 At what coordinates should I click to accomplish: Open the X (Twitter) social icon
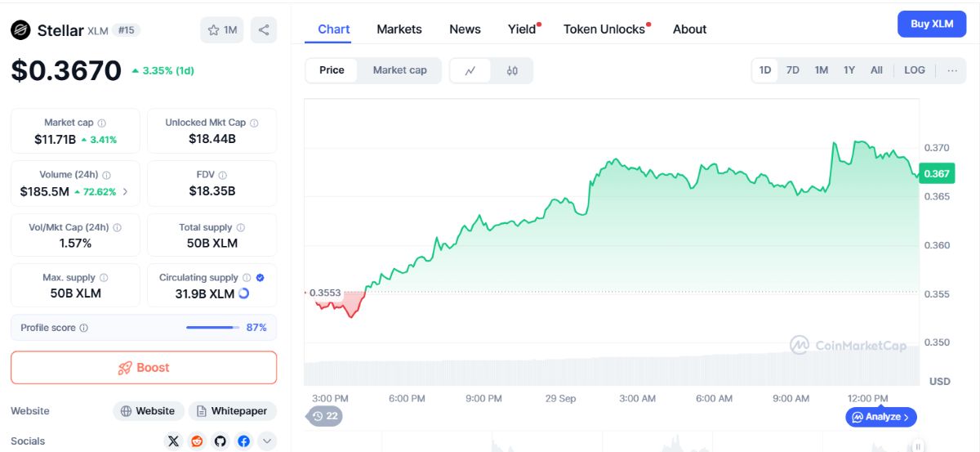[x=173, y=441]
